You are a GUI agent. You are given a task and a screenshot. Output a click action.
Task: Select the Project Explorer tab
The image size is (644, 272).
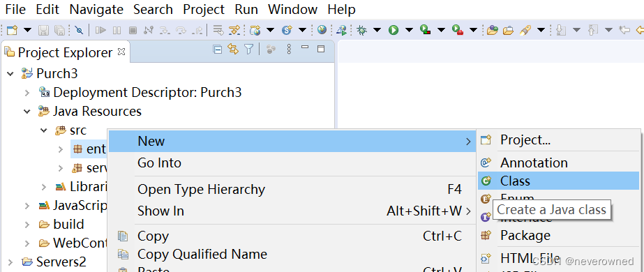point(65,52)
